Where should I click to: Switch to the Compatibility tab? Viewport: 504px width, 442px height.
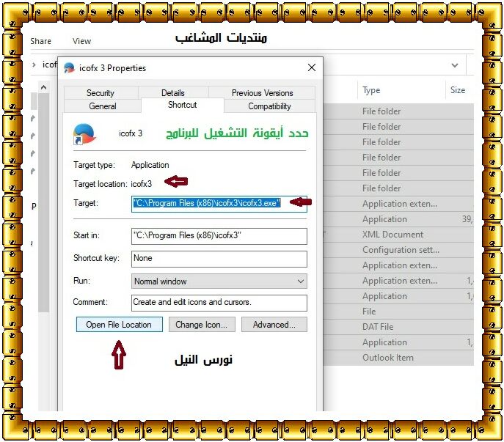click(x=269, y=106)
